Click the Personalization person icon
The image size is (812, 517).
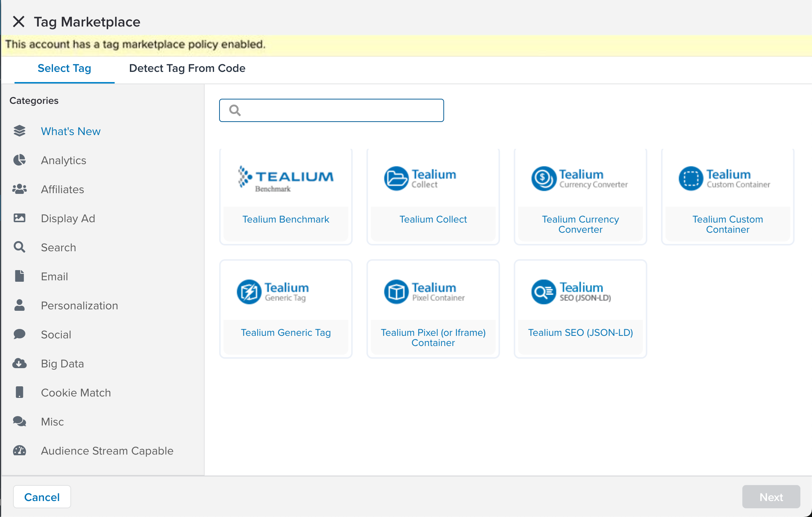pos(20,305)
